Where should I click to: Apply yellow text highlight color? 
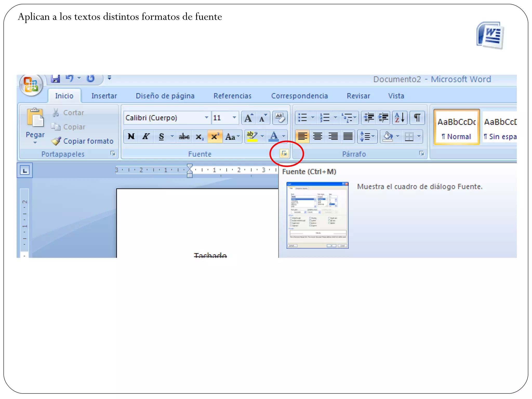(x=252, y=136)
